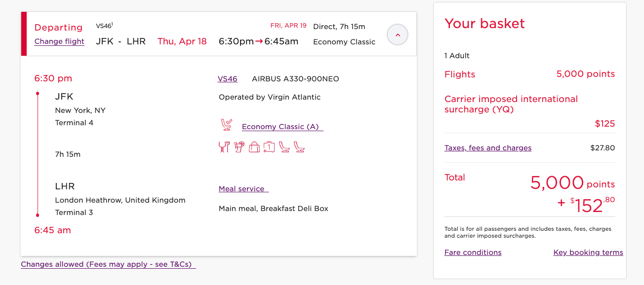The image size is (644, 285).
Task: Click the hand baggage icon
Action: point(254,147)
